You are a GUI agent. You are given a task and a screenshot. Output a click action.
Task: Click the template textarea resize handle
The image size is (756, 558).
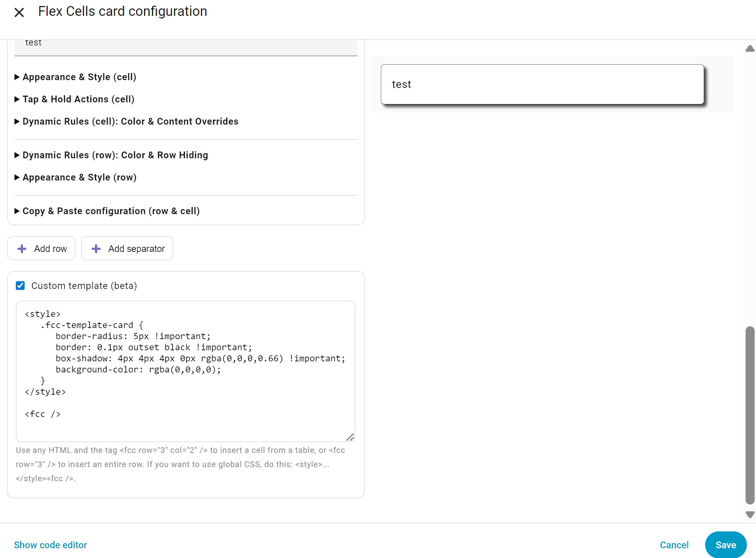point(350,437)
